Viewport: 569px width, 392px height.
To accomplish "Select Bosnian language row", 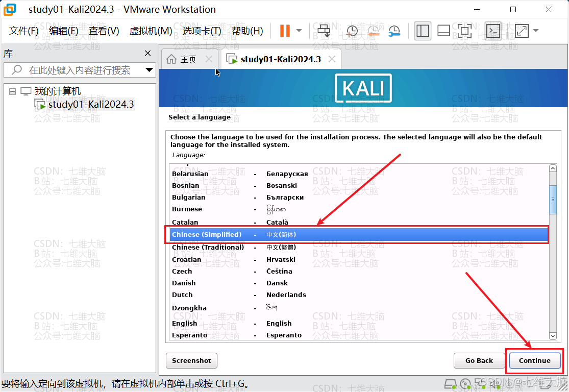I will coord(359,185).
